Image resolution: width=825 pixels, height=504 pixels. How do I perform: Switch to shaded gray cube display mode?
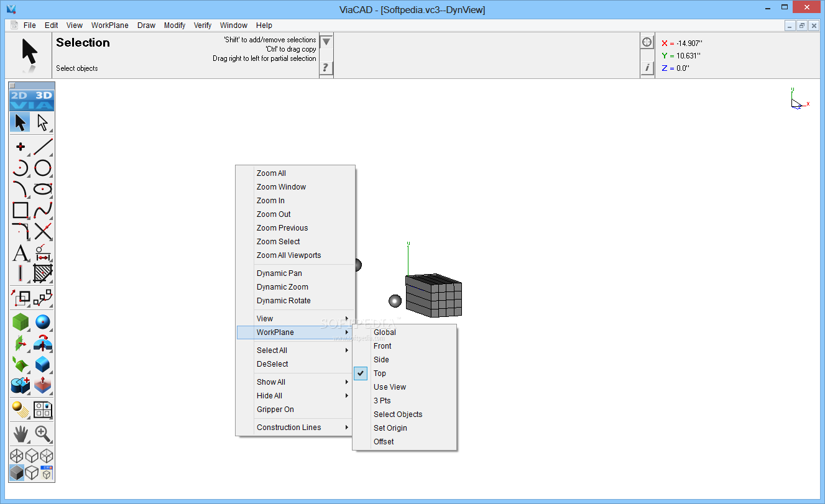pyautogui.click(x=16, y=473)
